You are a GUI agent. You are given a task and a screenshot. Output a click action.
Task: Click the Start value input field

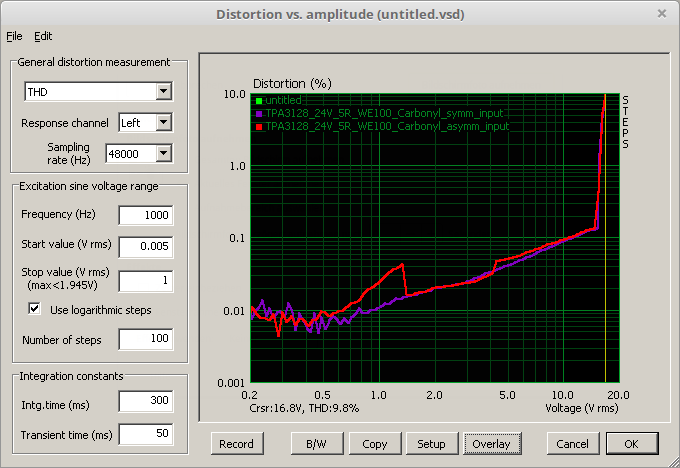pyautogui.click(x=145, y=246)
